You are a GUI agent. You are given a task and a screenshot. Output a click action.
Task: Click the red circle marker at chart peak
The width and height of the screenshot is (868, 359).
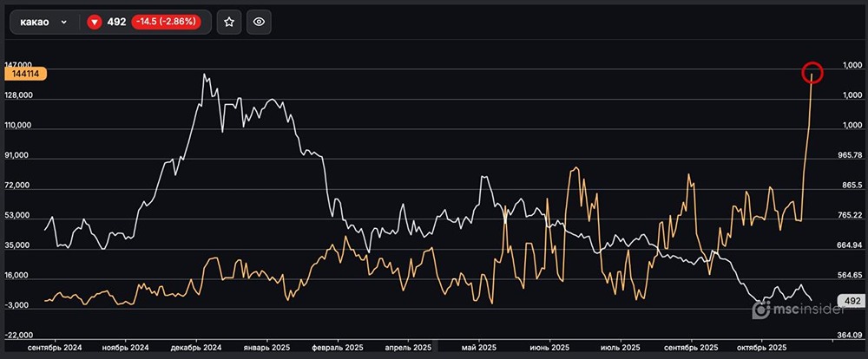pyautogui.click(x=812, y=73)
